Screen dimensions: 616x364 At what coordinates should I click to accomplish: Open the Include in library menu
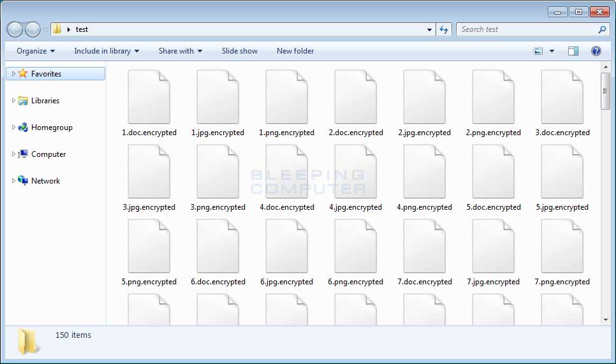point(106,51)
